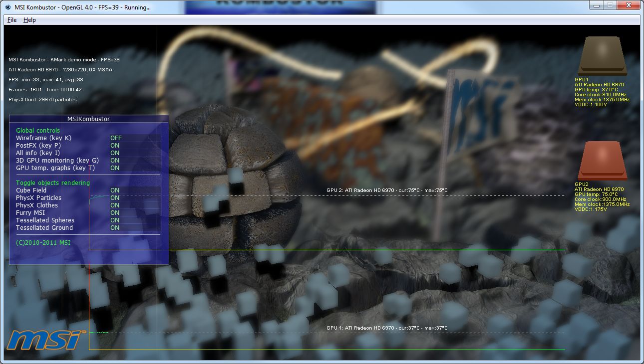The height and width of the screenshot is (364, 644).
Task: Click the Global controls heading
Action: (x=38, y=131)
